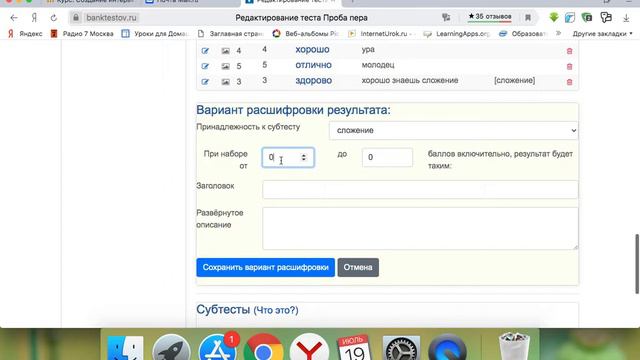Open 'Уроки для Дома' bookmark
The image size is (640, 360).
(155, 34)
